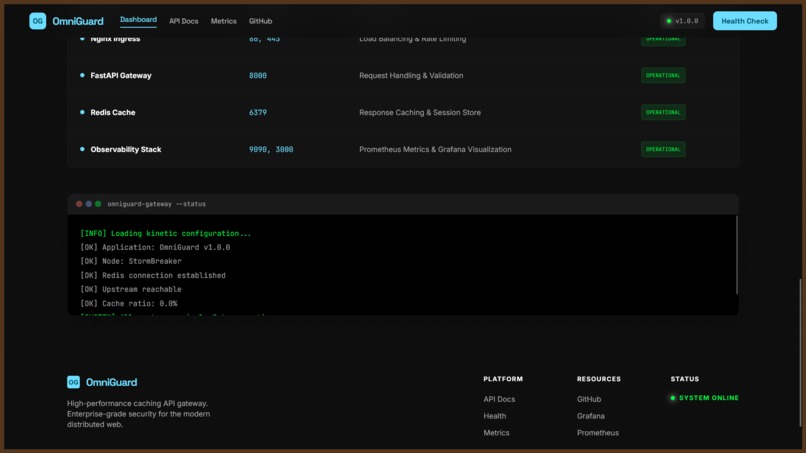This screenshot has height=453, width=806.
Task: Run the Health Check button
Action: (x=745, y=21)
